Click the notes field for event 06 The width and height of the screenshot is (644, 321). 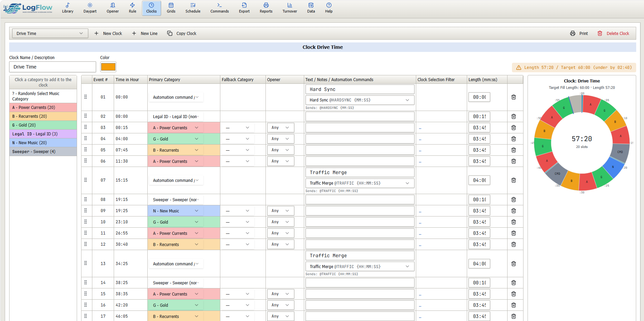360,161
